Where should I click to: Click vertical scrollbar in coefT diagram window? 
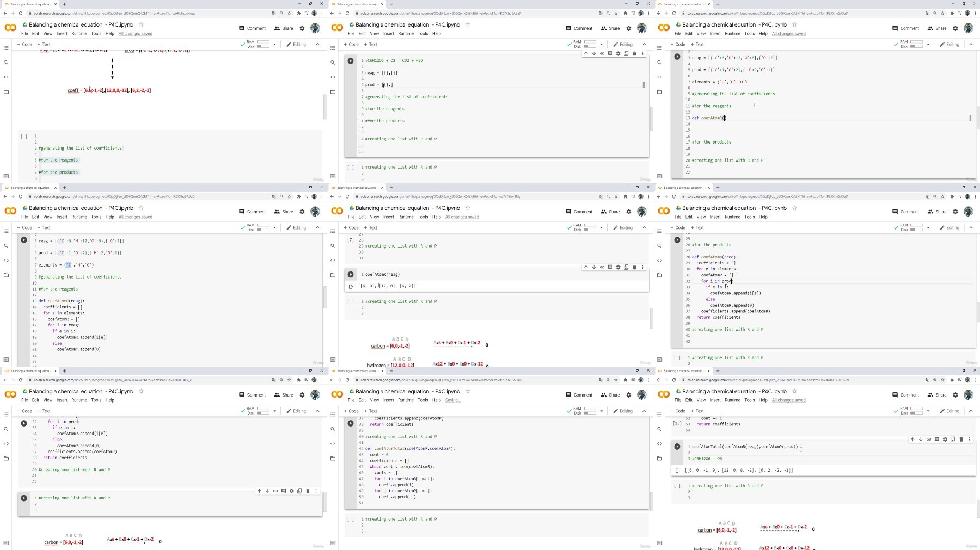[x=325, y=107]
